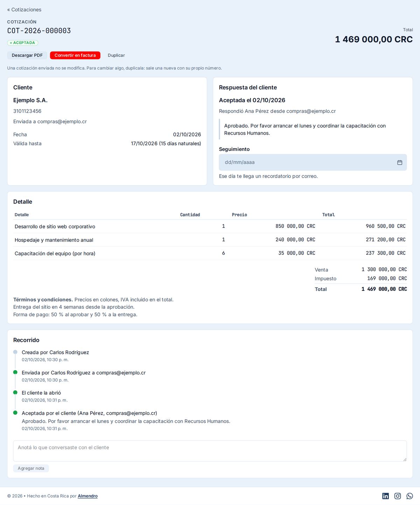Click 'Aceptada el 02/10/2026' heading

click(252, 100)
